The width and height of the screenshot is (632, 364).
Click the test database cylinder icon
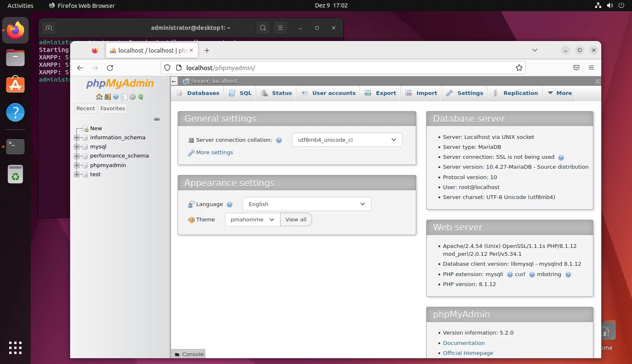(x=85, y=175)
